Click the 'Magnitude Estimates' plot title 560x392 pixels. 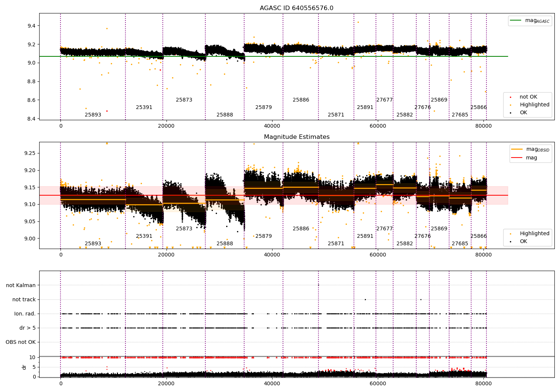296,137
